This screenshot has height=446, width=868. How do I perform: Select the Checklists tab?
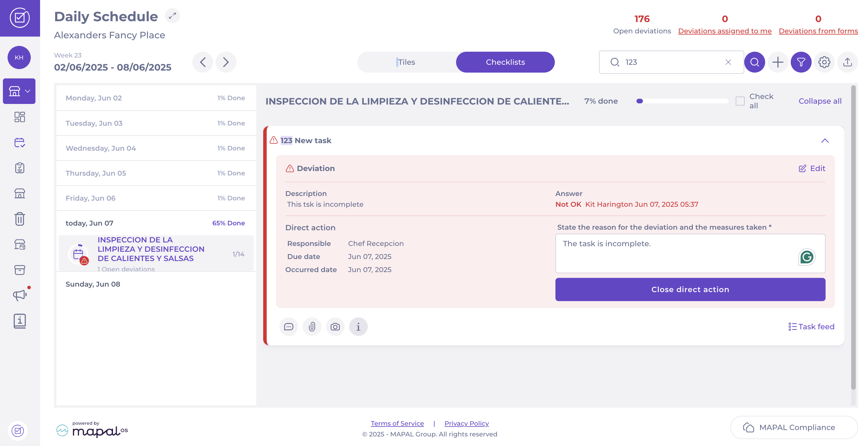point(505,62)
